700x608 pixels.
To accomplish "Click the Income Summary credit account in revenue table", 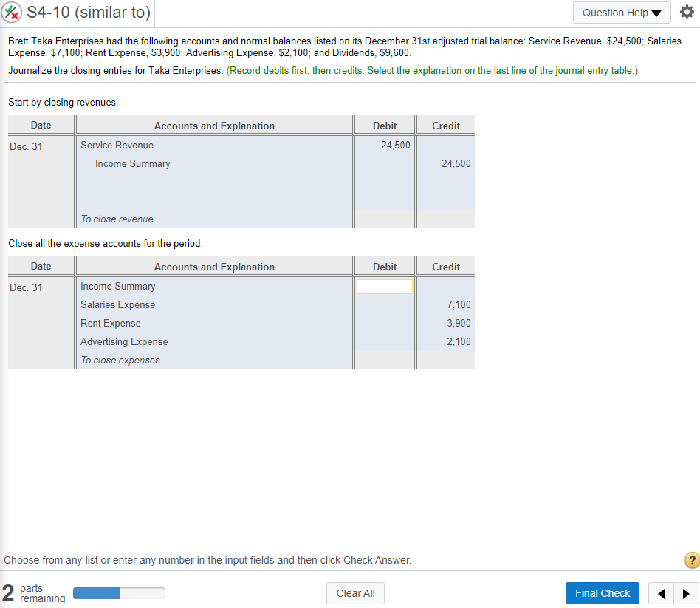I will pos(133,163).
